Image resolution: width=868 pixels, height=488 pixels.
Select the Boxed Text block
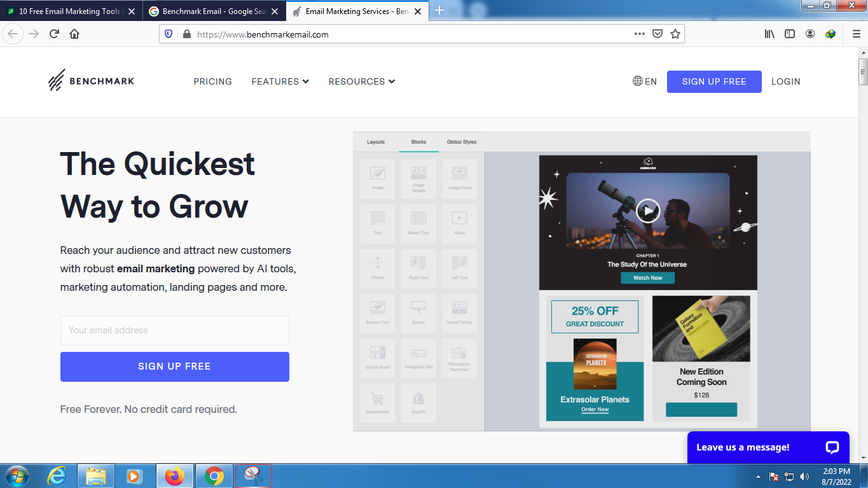(x=418, y=223)
